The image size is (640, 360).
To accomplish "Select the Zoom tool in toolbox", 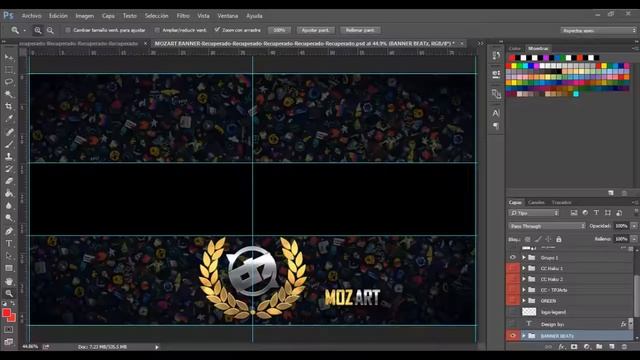I will [x=9, y=293].
